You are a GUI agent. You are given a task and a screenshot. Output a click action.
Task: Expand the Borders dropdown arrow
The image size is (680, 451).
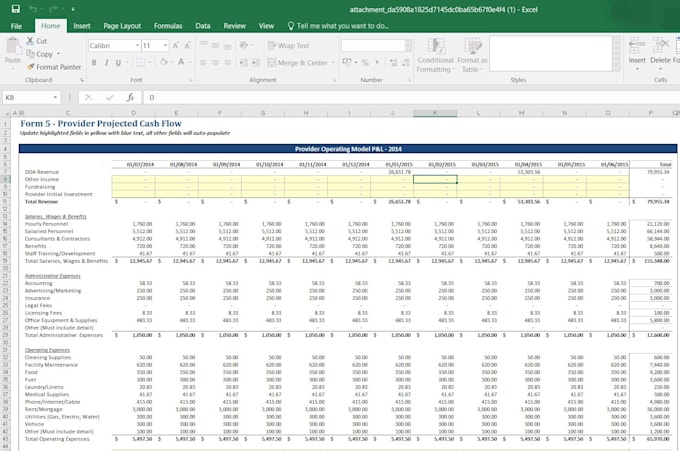coord(150,62)
